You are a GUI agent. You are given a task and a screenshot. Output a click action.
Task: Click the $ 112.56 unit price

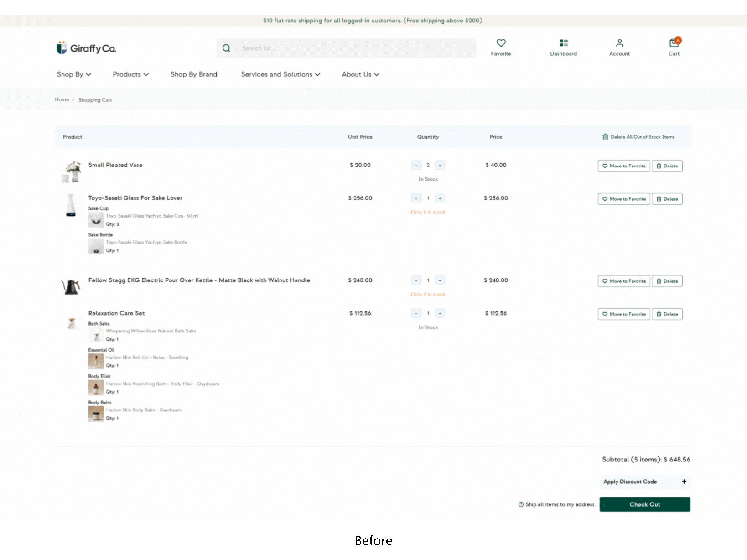click(x=360, y=313)
